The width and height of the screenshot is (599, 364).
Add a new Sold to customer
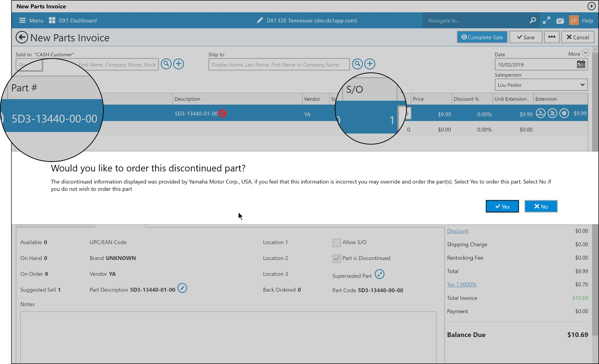tap(179, 64)
